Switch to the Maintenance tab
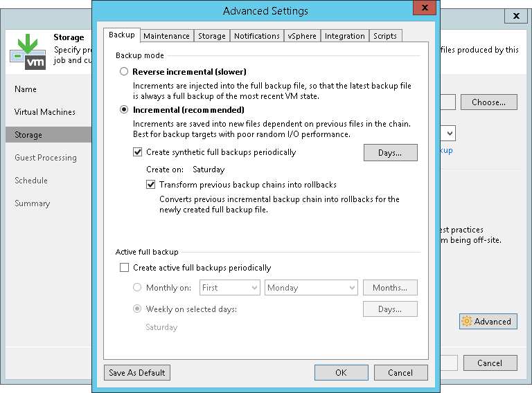Viewport: 532px width, 393px height. tap(166, 36)
